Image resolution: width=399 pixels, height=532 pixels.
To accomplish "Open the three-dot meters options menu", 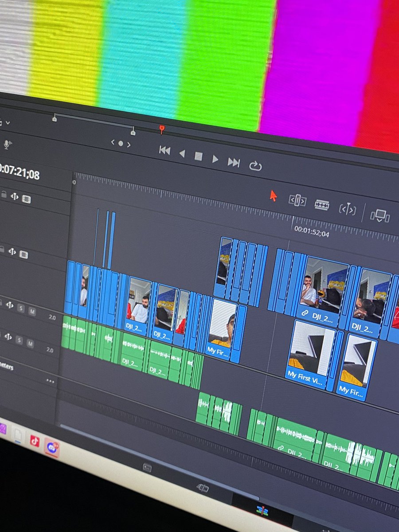I will 50,381.
